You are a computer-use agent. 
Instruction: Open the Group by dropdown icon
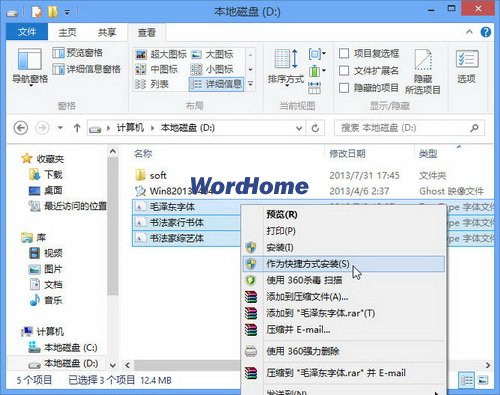pyautogui.click(x=317, y=53)
